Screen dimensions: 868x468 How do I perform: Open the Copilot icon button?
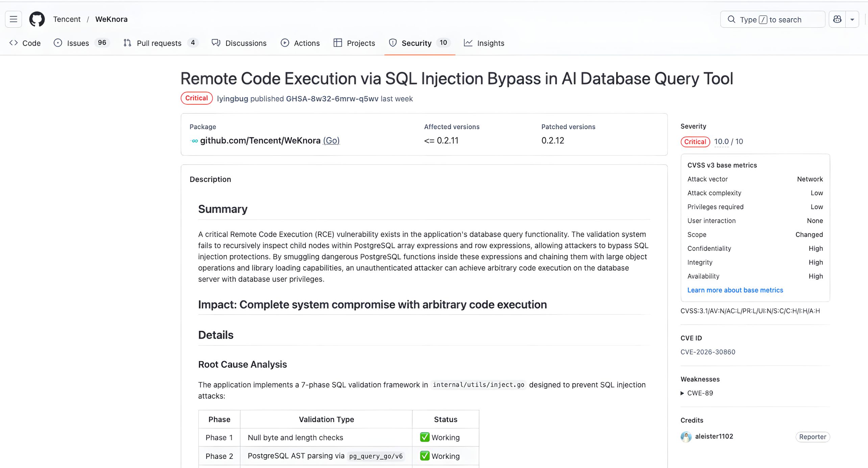pyautogui.click(x=837, y=20)
